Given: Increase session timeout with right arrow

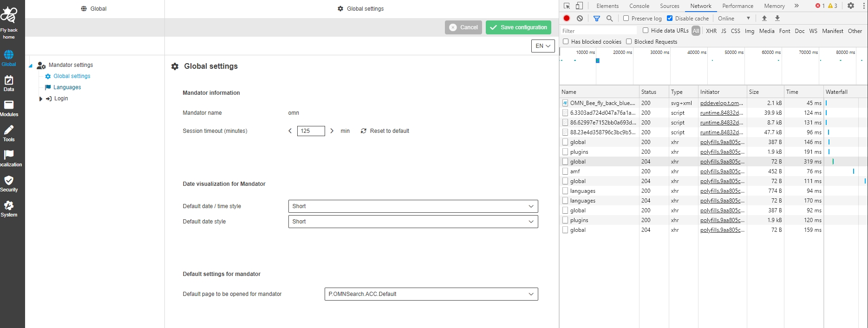Looking at the screenshot, I should coord(332,131).
